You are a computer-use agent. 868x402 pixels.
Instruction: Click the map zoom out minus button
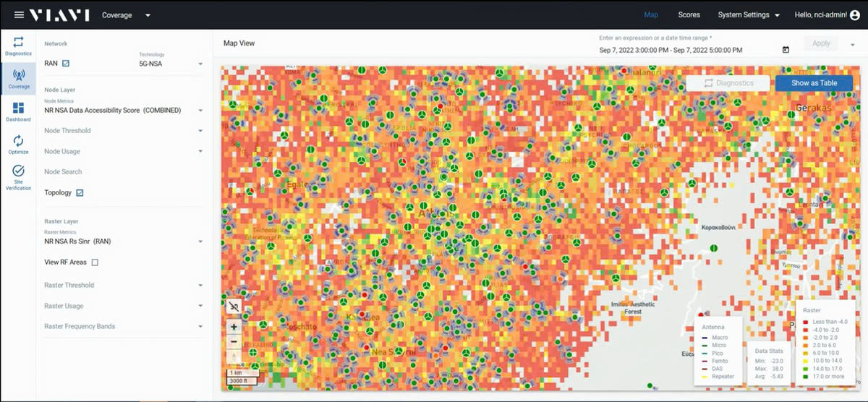tap(234, 341)
